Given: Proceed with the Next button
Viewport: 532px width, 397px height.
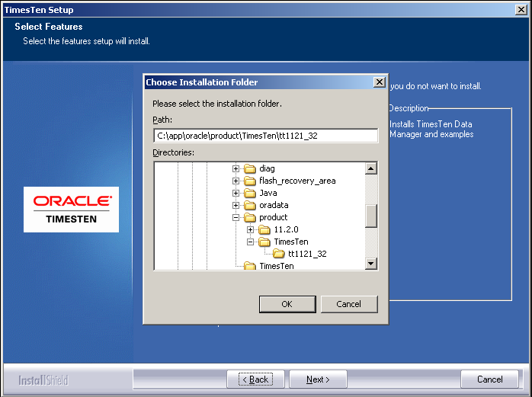Looking at the screenshot, I should pyautogui.click(x=318, y=379).
